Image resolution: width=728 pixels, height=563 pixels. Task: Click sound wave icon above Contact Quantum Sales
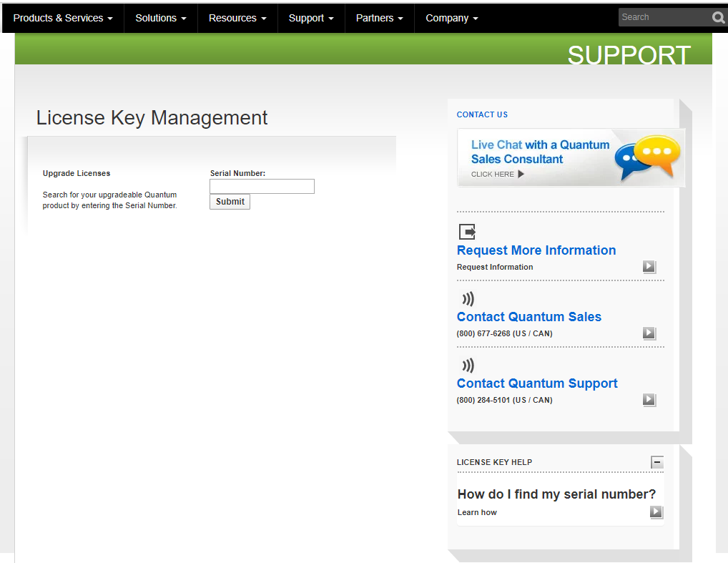point(468,299)
